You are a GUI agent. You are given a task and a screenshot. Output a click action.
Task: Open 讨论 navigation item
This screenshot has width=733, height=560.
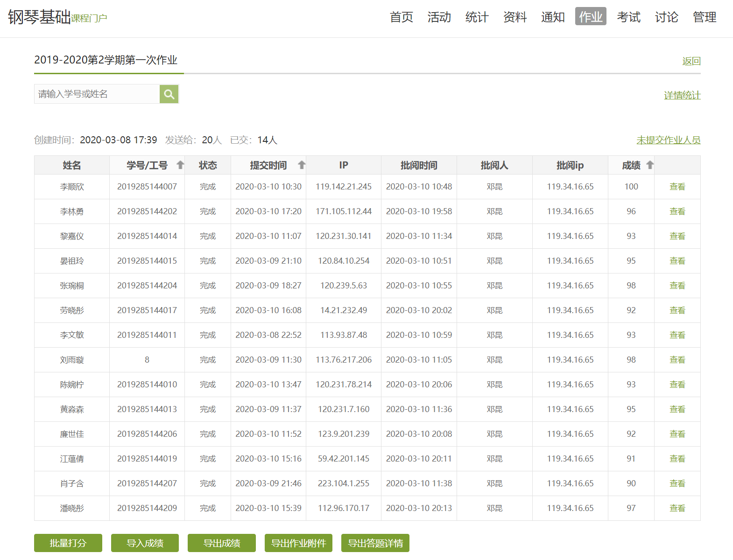666,17
